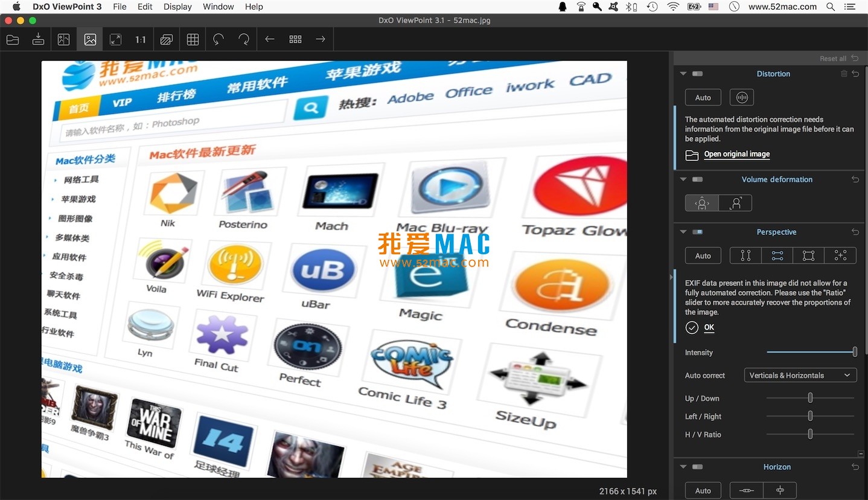This screenshot has height=500, width=868.
Task: Select the single image view icon
Action: (90, 39)
